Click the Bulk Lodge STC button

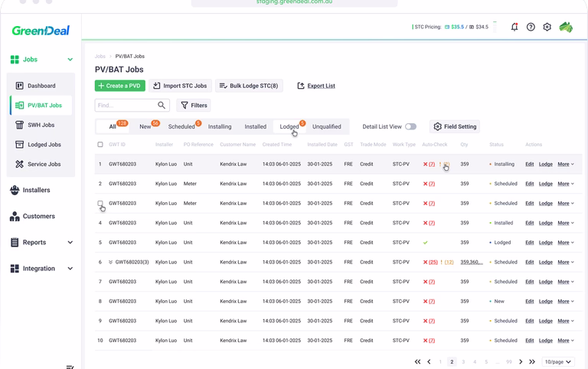tap(248, 86)
